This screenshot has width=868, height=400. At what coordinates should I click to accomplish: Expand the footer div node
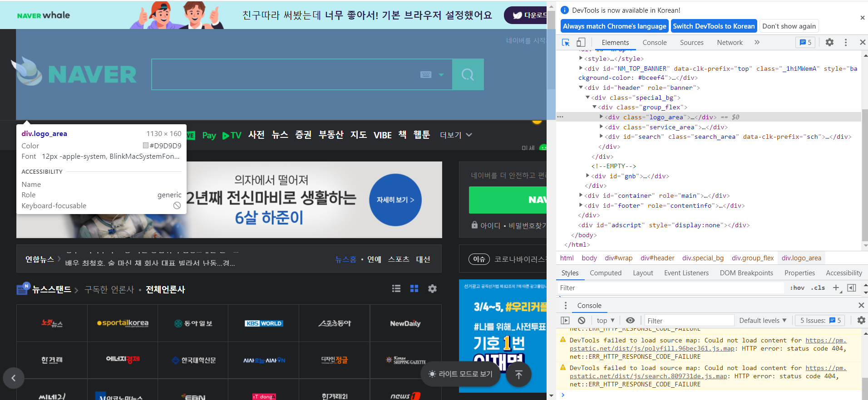(581, 205)
